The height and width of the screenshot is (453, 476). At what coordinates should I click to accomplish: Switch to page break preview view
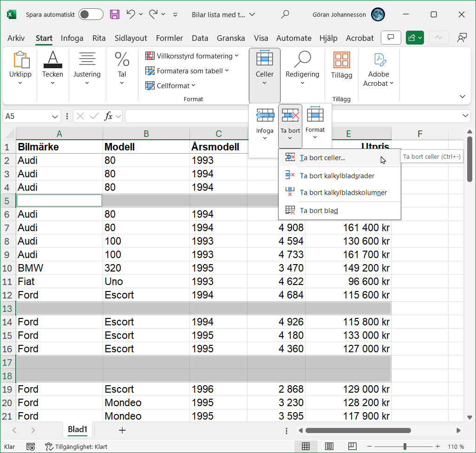(352, 447)
